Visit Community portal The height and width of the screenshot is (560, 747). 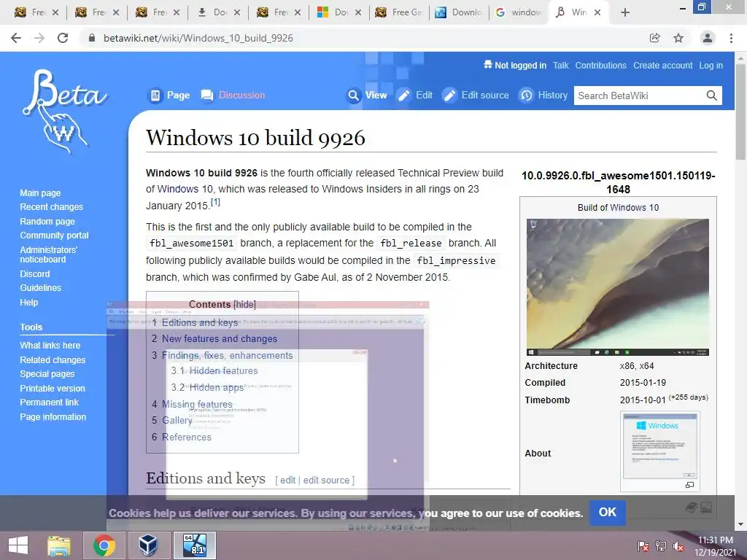[x=54, y=236]
